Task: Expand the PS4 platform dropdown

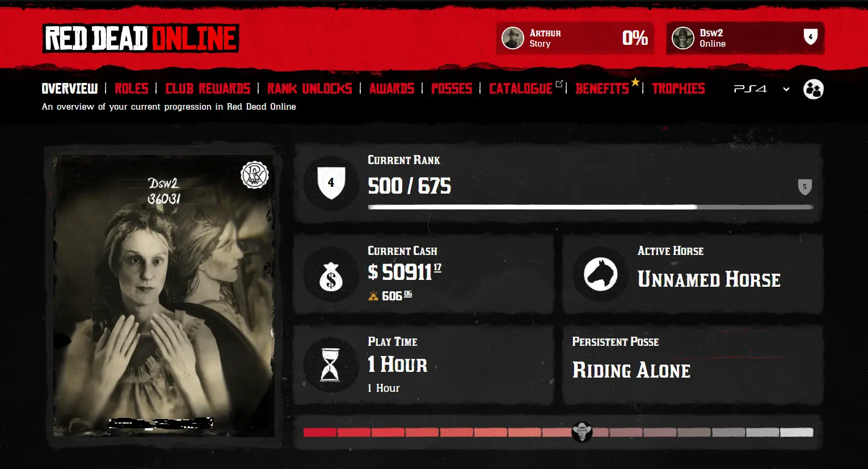Action: [x=786, y=89]
